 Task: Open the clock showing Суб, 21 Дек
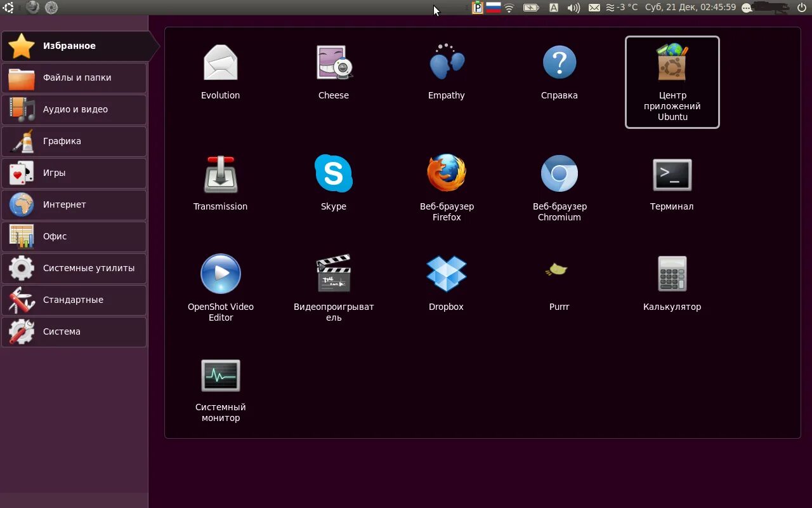pyautogui.click(x=690, y=8)
